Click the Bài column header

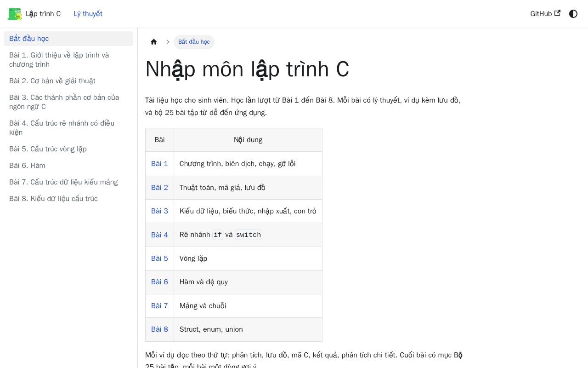[159, 140]
